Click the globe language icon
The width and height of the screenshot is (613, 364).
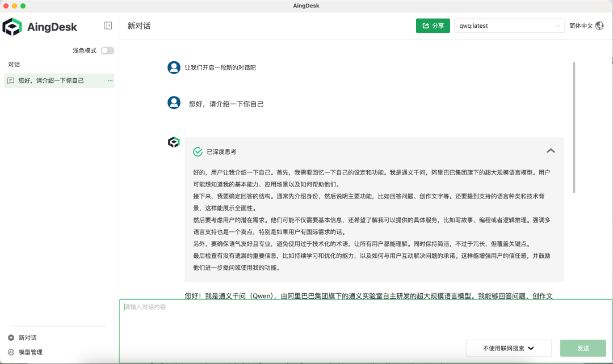(x=599, y=26)
